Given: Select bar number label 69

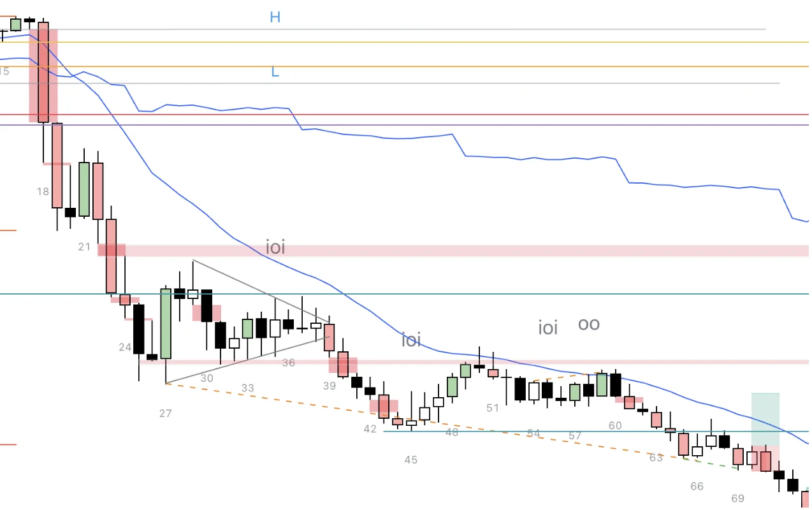Looking at the screenshot, I should (x=738, y=498).
